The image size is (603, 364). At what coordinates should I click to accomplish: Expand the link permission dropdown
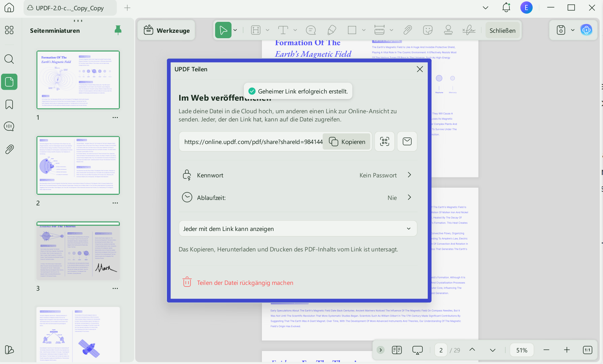[x=298, y=229]
